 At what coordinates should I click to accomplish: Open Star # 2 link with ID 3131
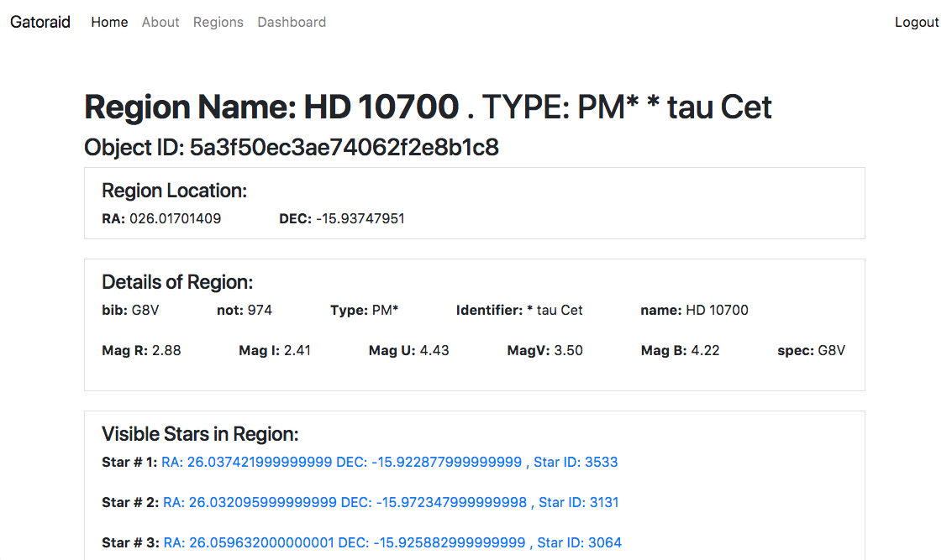[391, 502]
